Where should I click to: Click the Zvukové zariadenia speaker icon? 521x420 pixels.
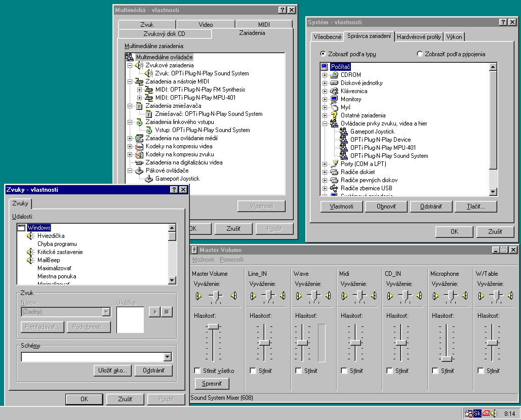point(139,65)
